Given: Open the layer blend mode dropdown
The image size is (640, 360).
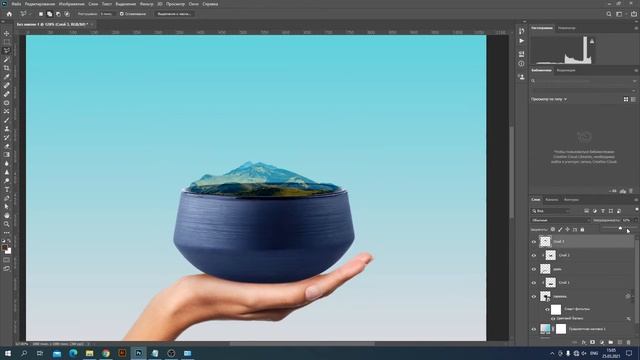Looking at the screenshot, I should (561, 220).
